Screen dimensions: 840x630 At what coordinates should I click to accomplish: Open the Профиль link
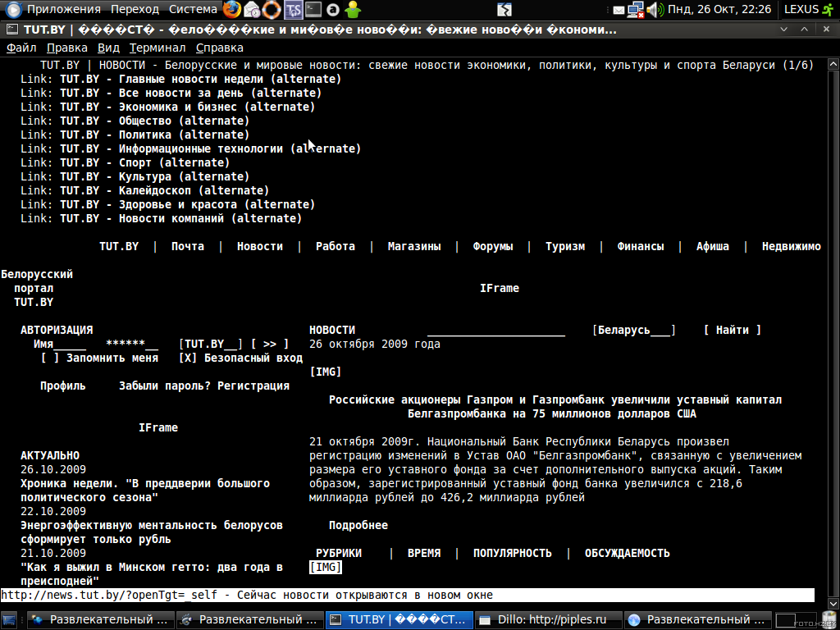(x=62, y=386)
